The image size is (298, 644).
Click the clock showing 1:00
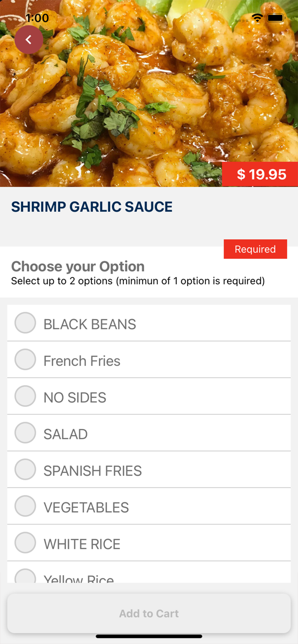click(x=37, y=18)
